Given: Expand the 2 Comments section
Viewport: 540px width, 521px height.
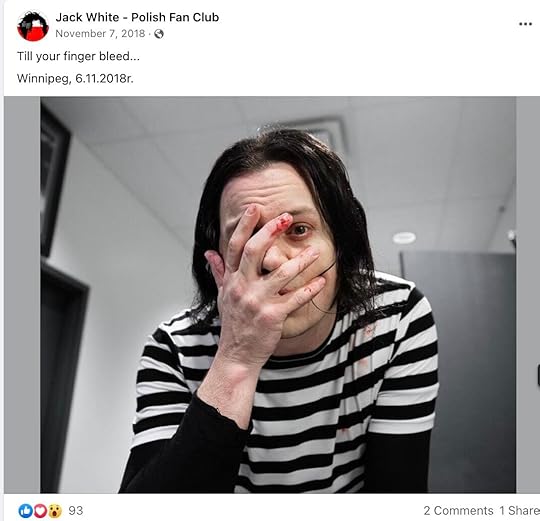Looking at the screenshot, I should click(x=458, y=510).
